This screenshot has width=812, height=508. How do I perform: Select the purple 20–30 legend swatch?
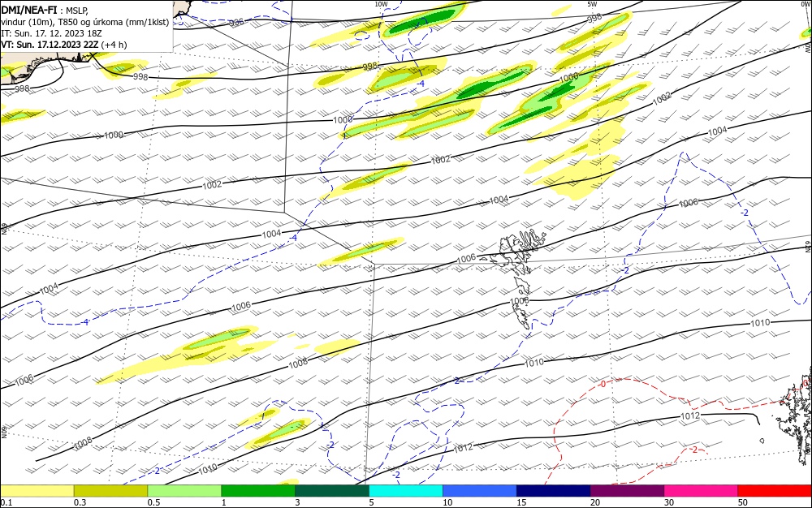coord(627,491)
